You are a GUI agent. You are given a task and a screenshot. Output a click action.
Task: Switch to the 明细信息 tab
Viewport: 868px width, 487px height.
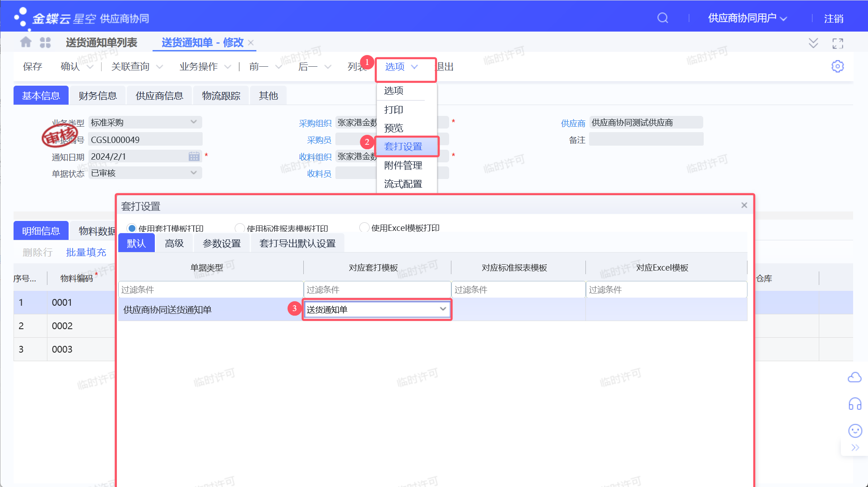(x=41, y=231)
